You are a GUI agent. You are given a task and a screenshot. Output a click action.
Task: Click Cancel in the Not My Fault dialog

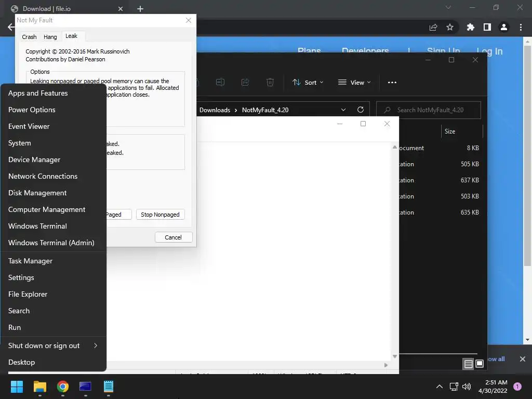point(174,237)
